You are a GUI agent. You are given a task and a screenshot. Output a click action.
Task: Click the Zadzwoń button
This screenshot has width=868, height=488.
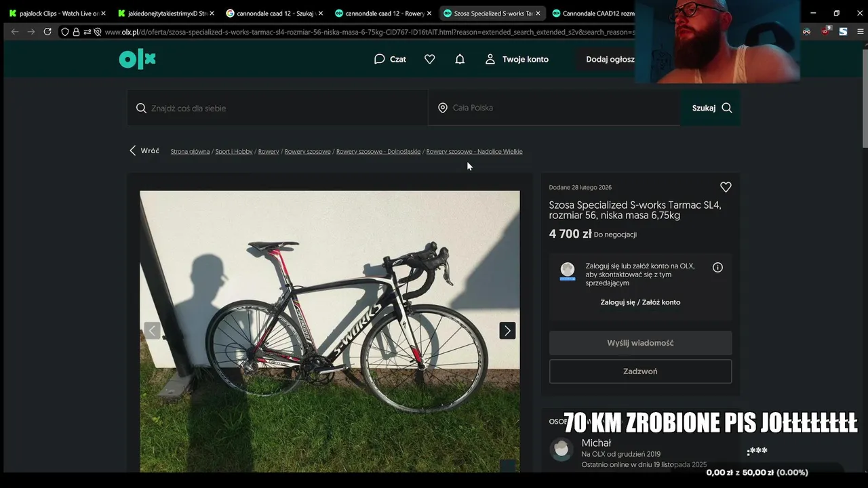[640, 371]
